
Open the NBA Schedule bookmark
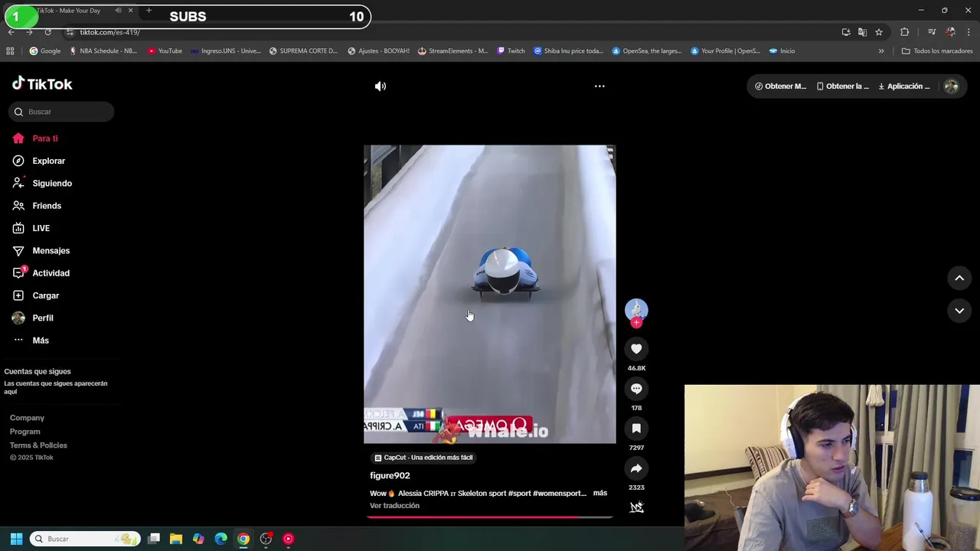103,51
